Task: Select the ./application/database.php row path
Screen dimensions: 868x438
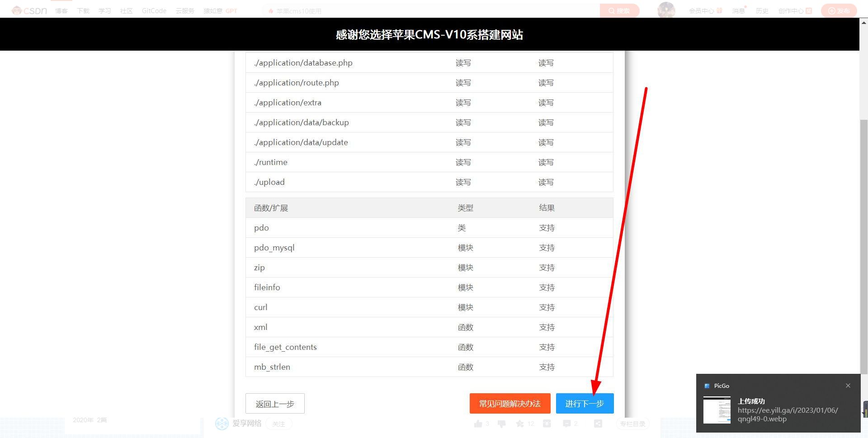Action: 303,63
